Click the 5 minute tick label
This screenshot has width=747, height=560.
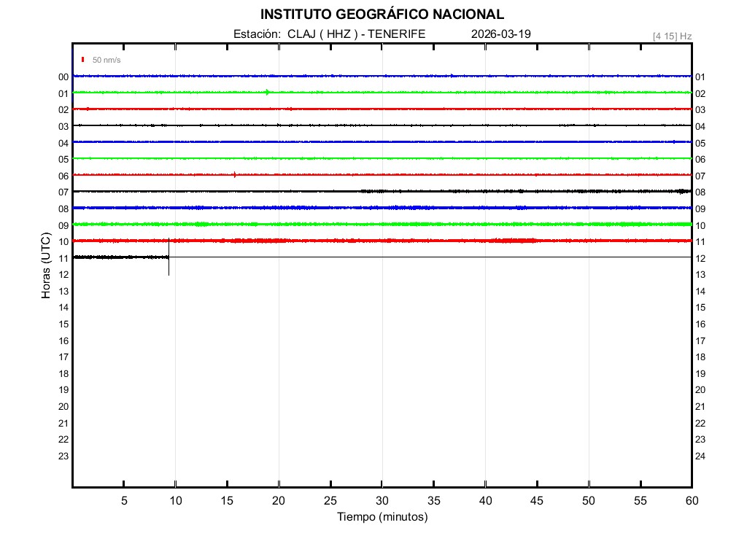coord(124,501)
